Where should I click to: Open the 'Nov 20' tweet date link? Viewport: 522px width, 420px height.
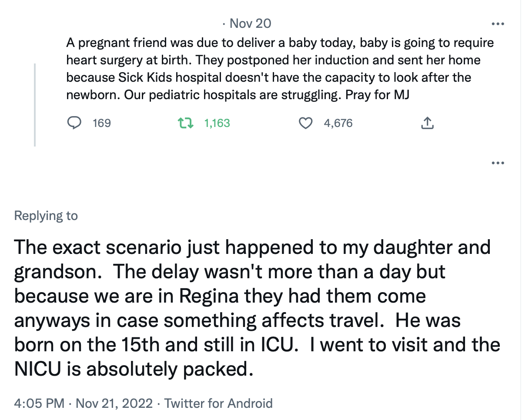[250, 23]
